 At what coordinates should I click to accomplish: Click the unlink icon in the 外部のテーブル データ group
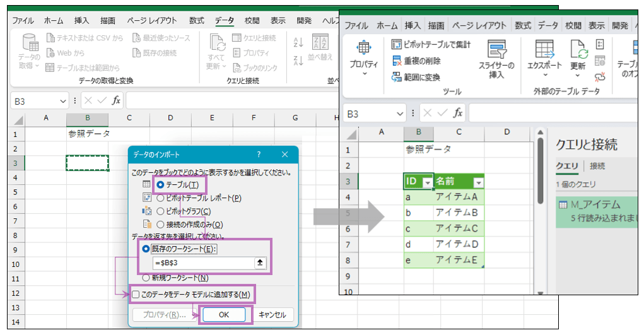tap(600, 77)
